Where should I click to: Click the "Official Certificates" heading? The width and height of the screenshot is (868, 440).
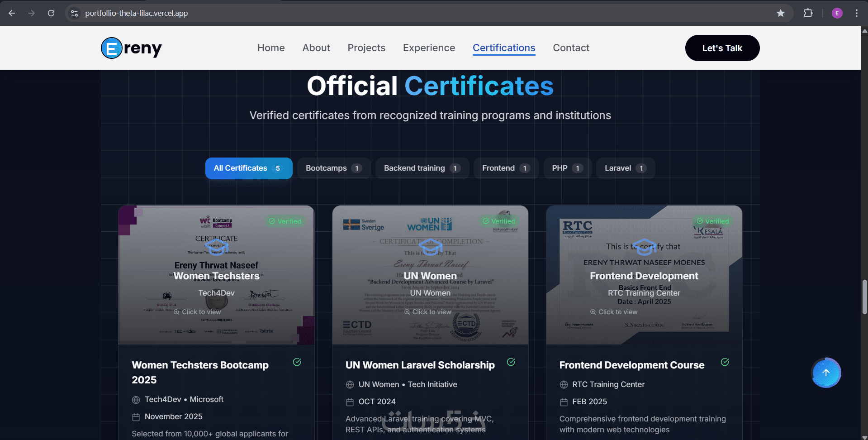click(x=430, y=86)
